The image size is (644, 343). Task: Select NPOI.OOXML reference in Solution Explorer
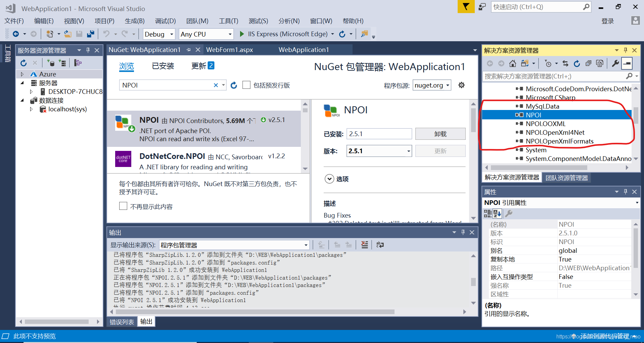coord(546,124)
